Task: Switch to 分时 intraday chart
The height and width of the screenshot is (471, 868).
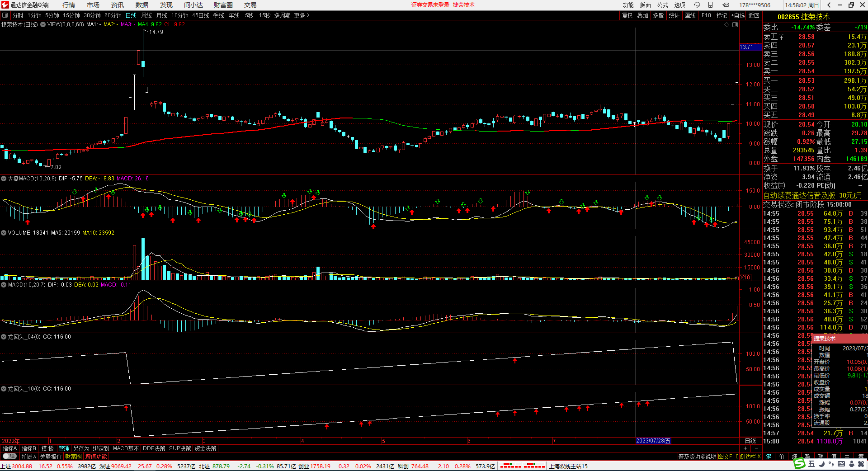Action: [x=18, y=15]
